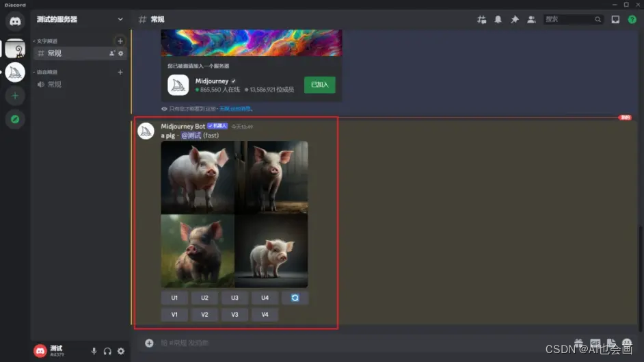Re-roll images with refresh button
The width and height of the screenshot is (644, 362).
(x=295, y=298)
